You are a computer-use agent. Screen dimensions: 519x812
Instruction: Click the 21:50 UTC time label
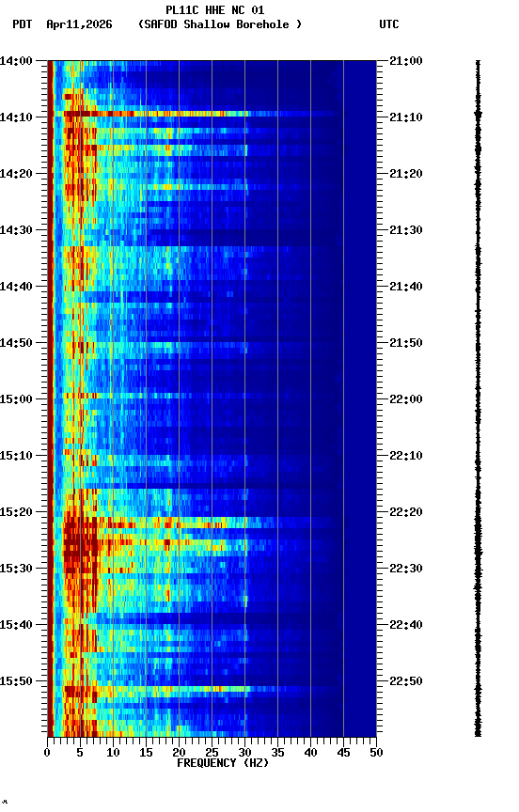click(x=406, y=343)
